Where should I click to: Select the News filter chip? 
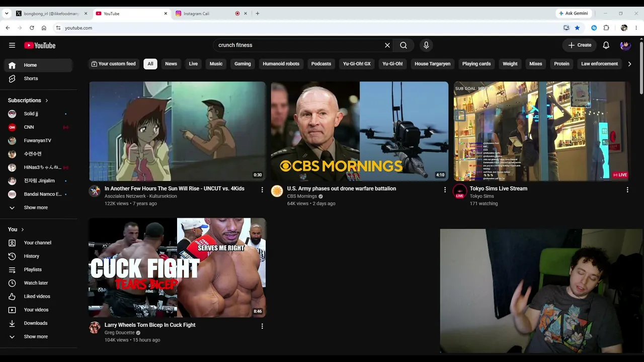click(x=171, y=64)
